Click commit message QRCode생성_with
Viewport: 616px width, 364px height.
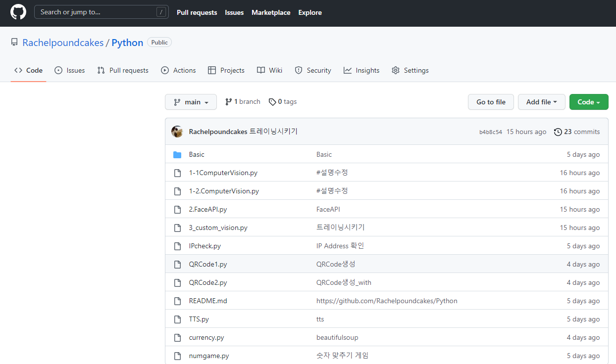344,283
